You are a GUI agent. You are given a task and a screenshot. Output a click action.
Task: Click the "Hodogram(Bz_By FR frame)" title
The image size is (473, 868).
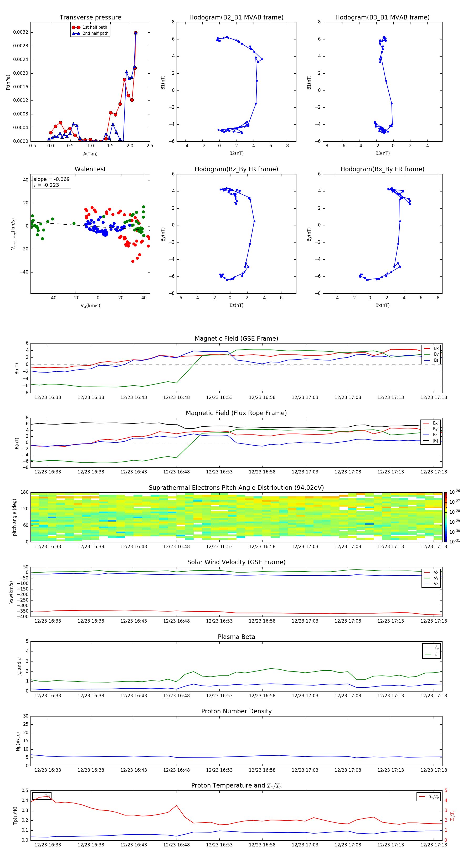click(x=236, y=169)
